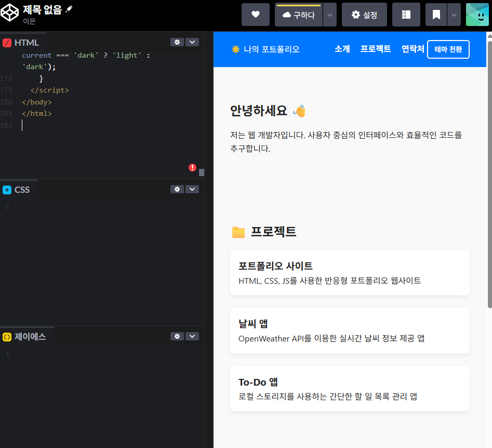Click the 연락처 nav link in preview
Screen dimensions: 492x448
click(413, 49)
